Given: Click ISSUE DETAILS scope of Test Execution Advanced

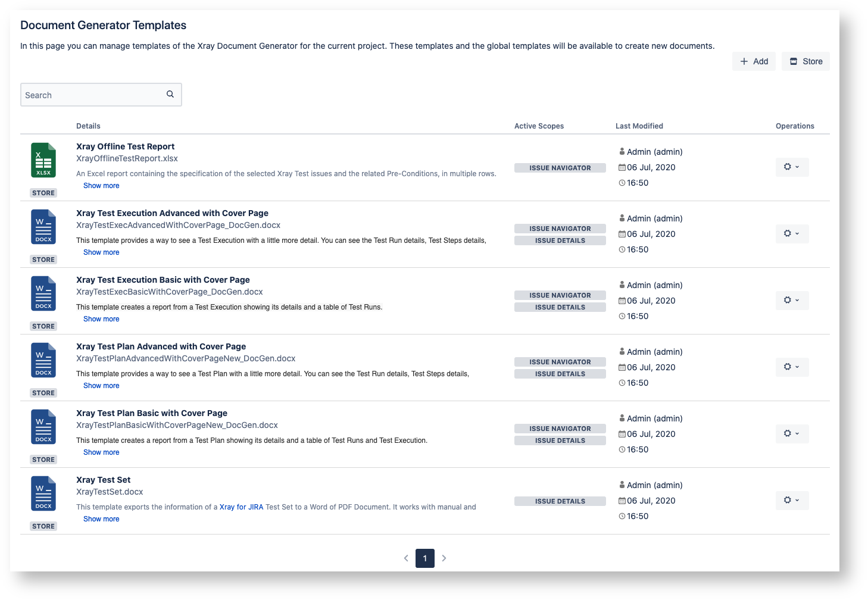Looking at the screenshot, I should [560, 240].
